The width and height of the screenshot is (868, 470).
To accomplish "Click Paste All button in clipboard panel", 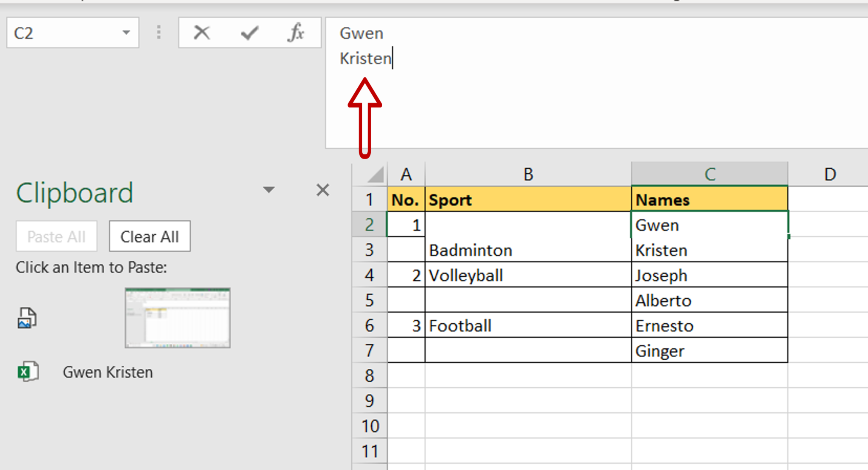I will click(56, 236).
